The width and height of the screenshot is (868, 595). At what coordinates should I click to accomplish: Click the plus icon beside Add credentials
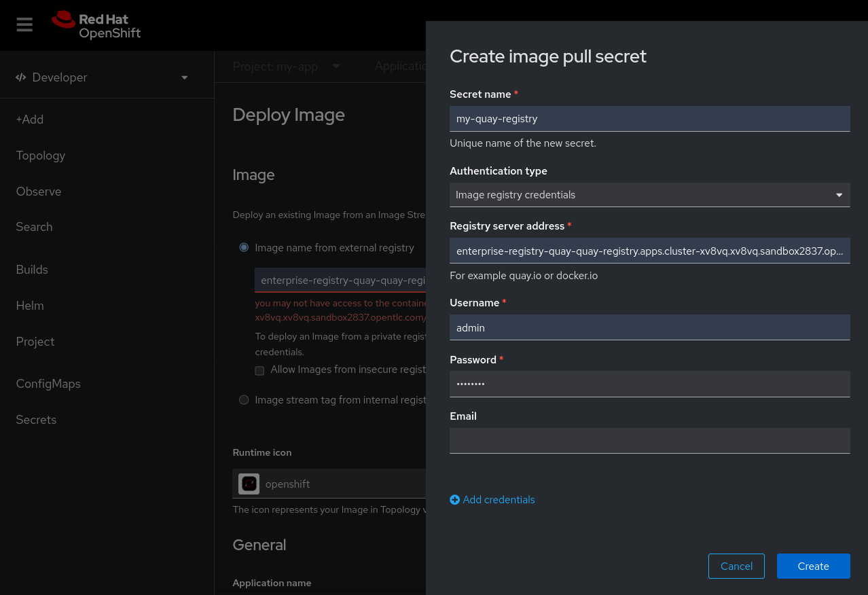454,500
